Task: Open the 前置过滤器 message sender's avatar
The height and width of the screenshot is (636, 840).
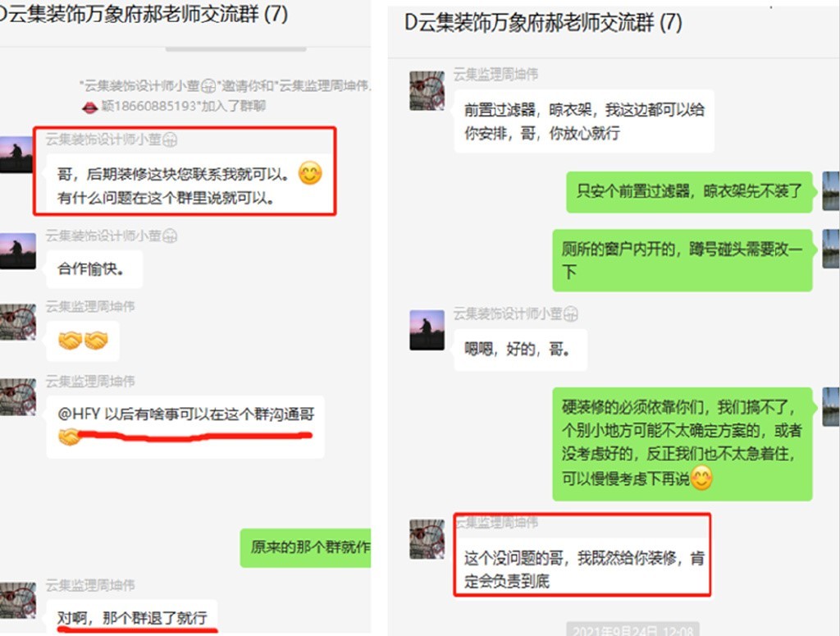Action: coord(427,91)
